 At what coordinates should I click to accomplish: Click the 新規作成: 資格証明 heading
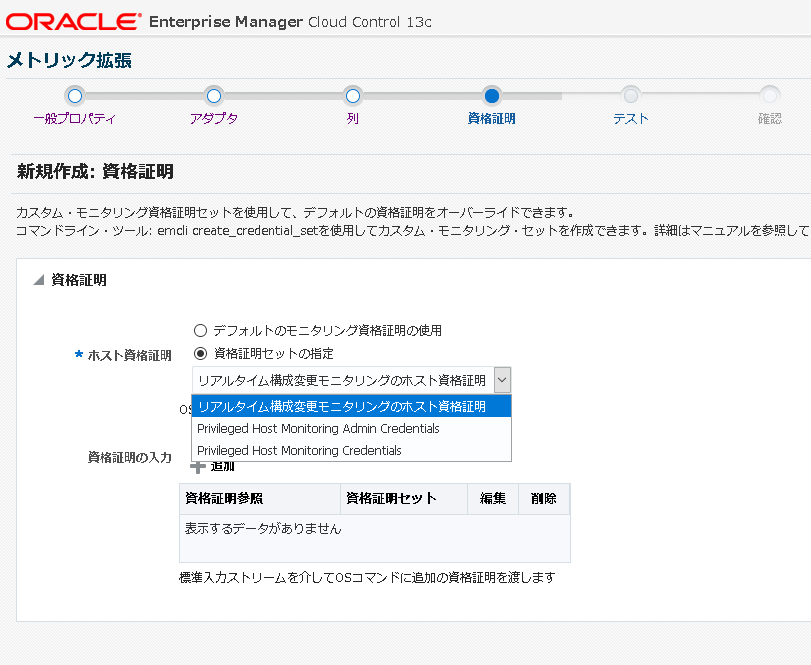tap(95, 171)
